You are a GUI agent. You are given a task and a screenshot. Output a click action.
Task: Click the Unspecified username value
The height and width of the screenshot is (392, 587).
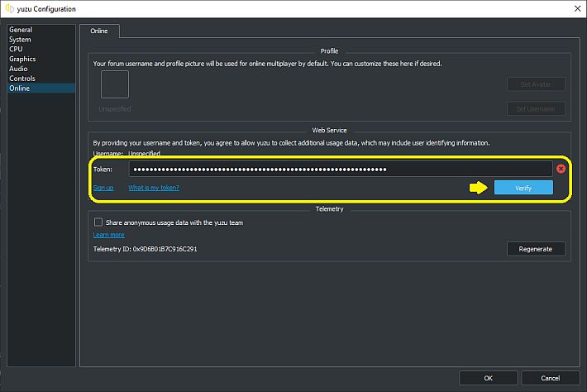point(144,153)
